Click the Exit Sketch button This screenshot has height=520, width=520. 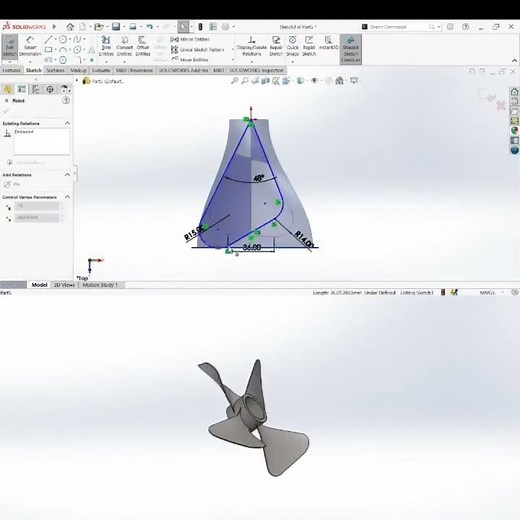(10, 47)
